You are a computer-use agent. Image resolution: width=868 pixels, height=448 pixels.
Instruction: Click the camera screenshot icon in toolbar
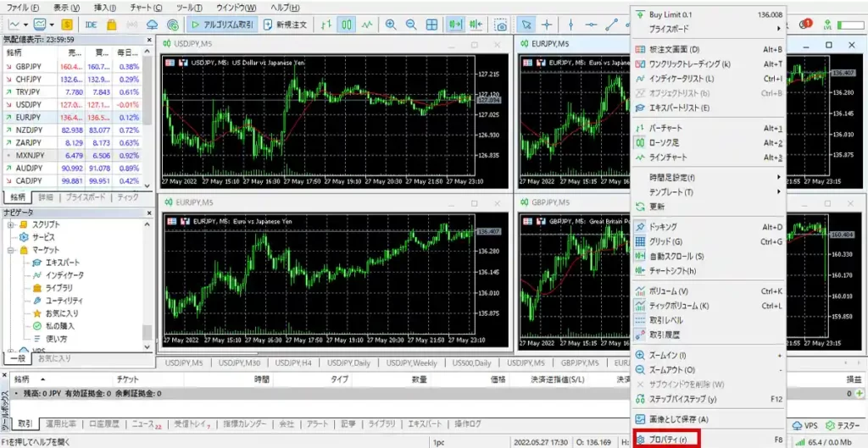click(x=502, y=25)
